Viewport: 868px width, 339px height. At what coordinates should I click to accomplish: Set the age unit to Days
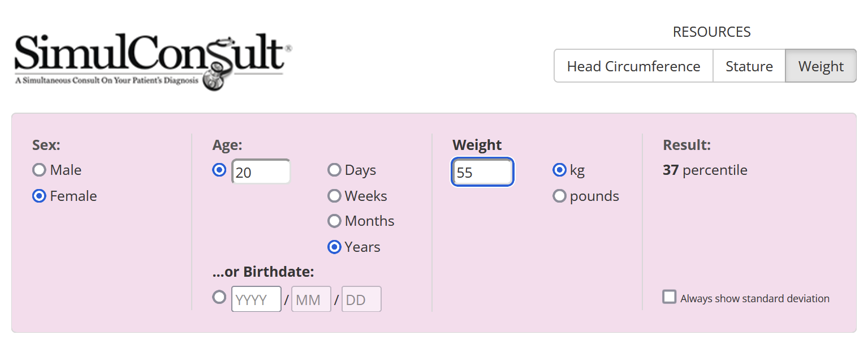(x=335, y=170)
